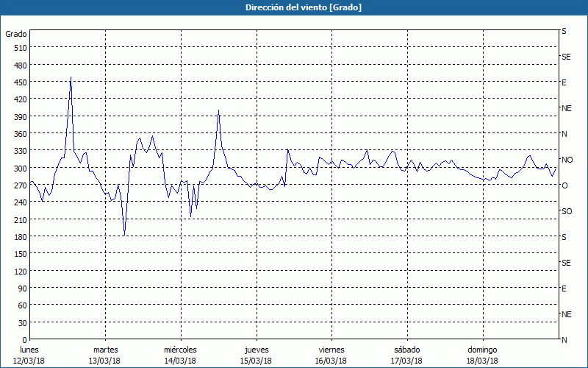588x368 pixels.
Task: Click the 'O' compass label on right axis
Action: click(564, 185)
